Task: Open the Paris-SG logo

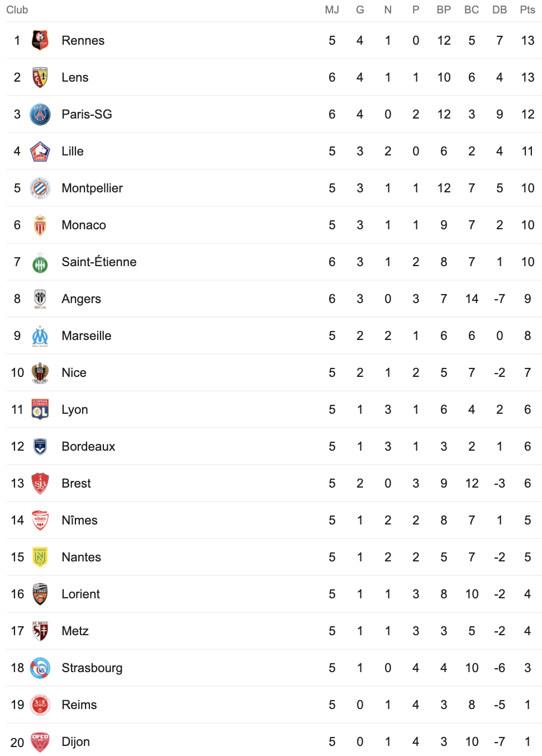Action: click(40, 114)
